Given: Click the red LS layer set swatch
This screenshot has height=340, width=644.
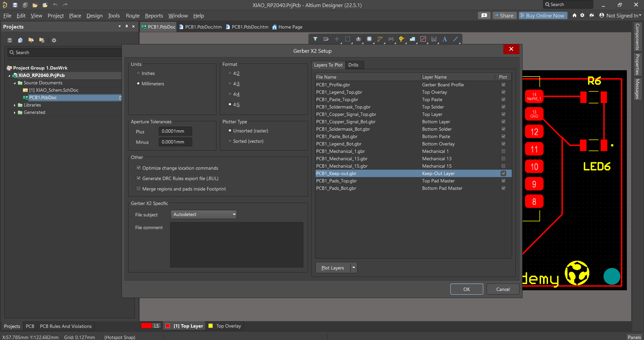Looking at the screenshot, I should pos(147,326).
